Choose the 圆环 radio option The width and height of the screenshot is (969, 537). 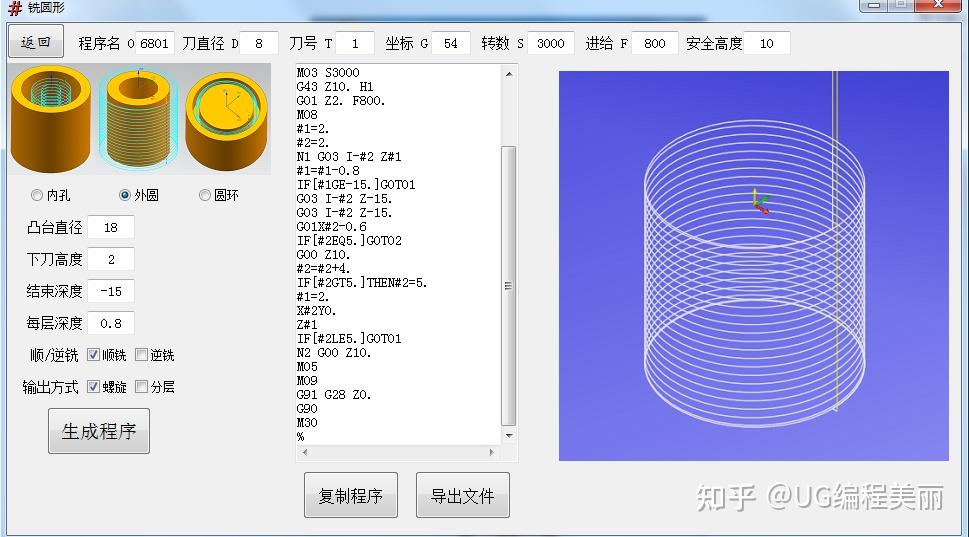205,195
